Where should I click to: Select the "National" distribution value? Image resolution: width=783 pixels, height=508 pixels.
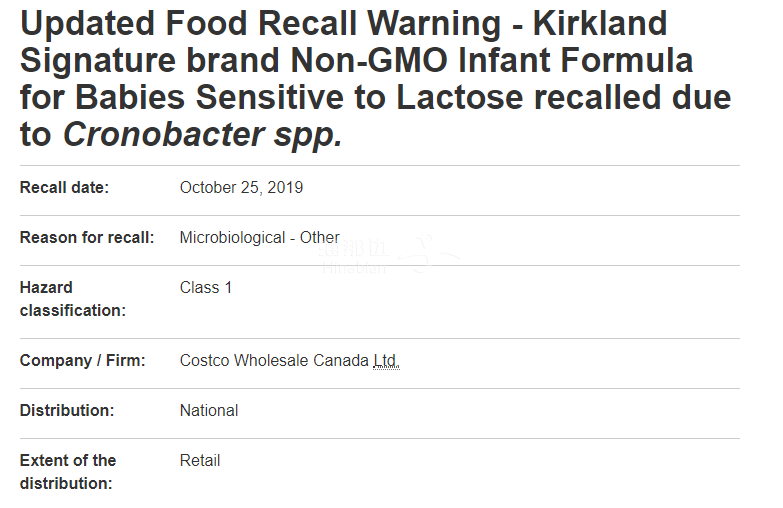point(209,410)
